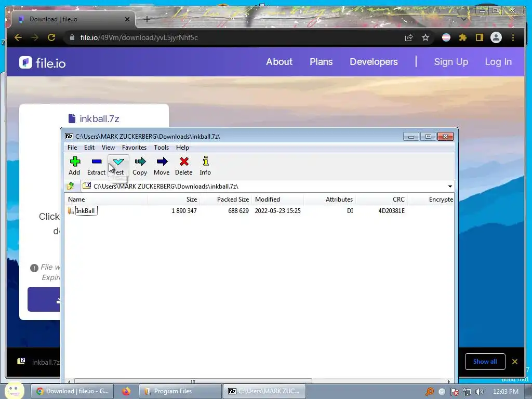Open the Favorites menu
This screenshot has width=532, height=399.
click(x=135, y=147)
